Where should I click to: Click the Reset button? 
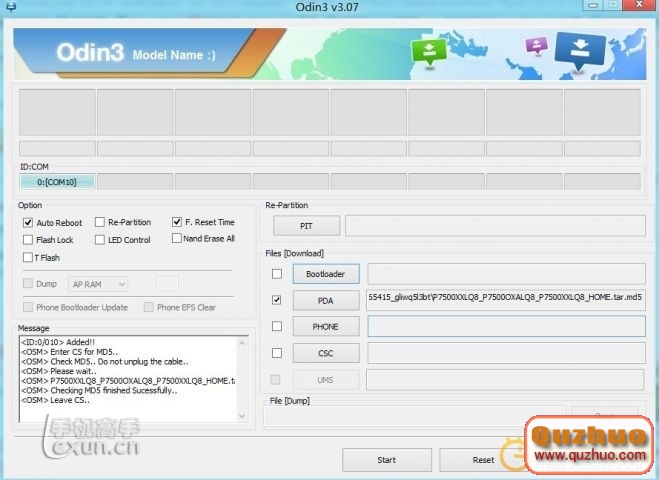click(x=483, y=460)
